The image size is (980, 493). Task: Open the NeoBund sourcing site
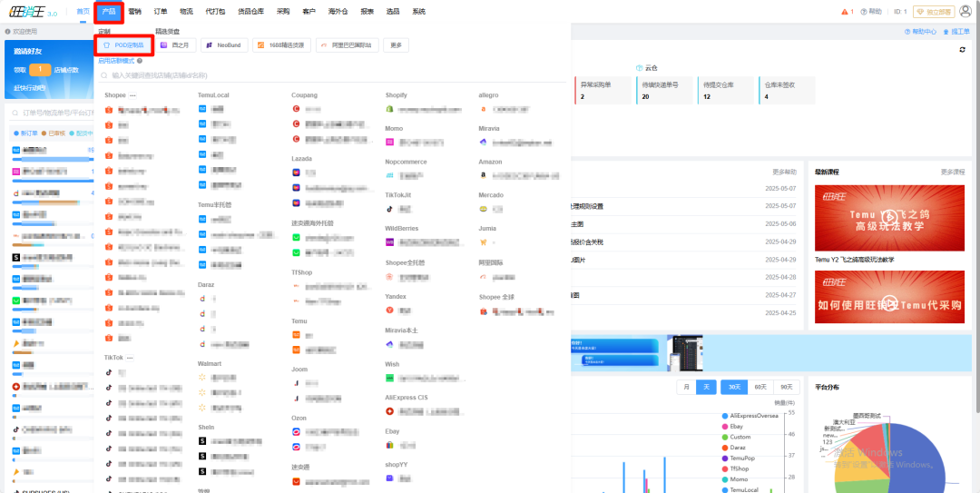(224, 45)
